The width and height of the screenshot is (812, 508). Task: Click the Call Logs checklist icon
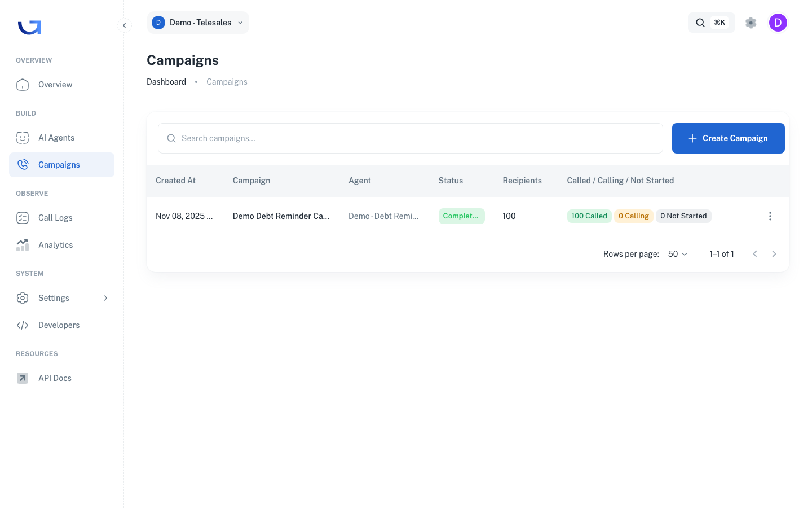(23, 218)
